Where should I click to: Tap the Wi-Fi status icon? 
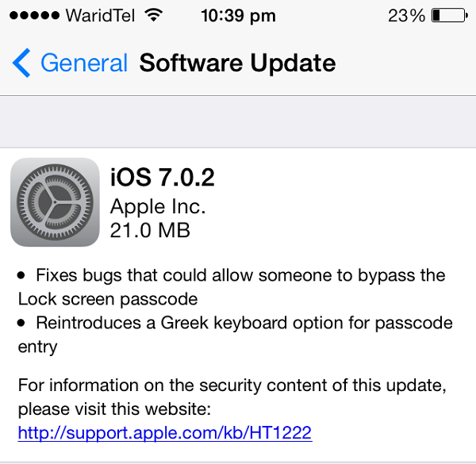click(x=154, y=15)
